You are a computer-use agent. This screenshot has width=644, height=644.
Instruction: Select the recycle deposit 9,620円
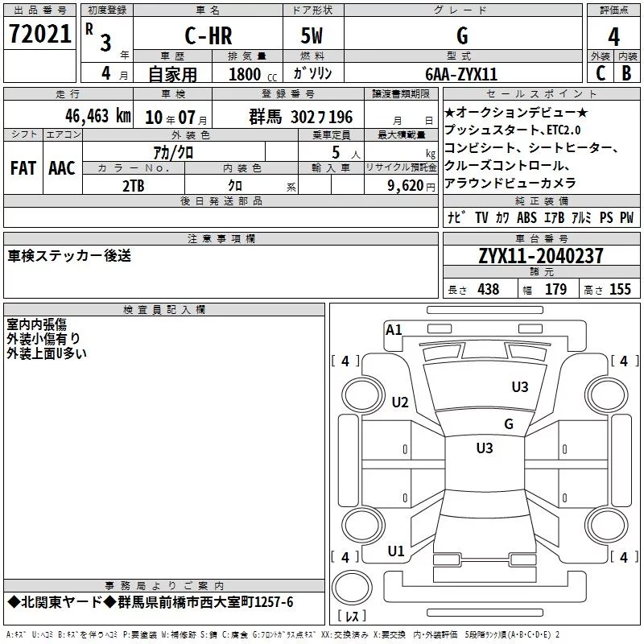[x=411, y=186]
